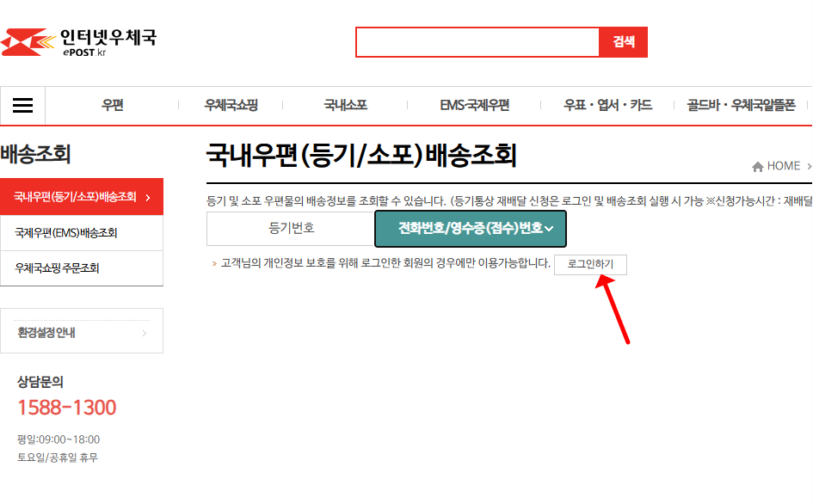
Task: Open the 우표·엽서·카드 main menu
Action: coord(607,105)
